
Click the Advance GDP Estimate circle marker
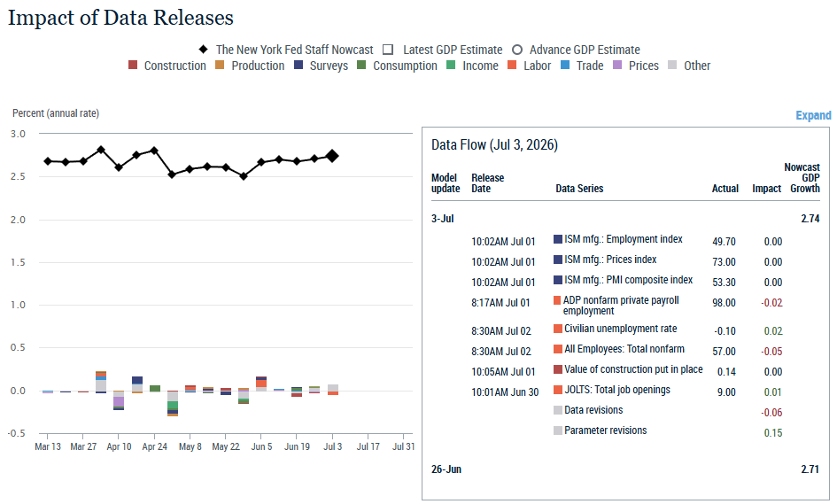(x=516, y=50)
